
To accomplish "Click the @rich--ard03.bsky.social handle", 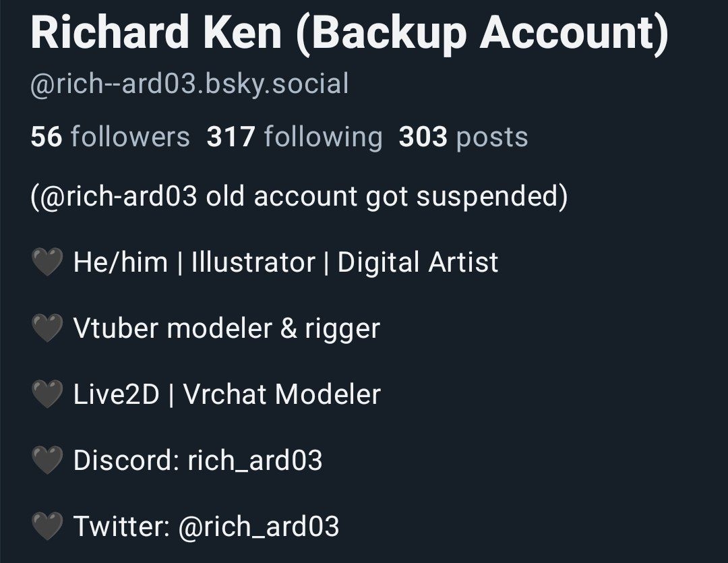I will tap(189, 85).
